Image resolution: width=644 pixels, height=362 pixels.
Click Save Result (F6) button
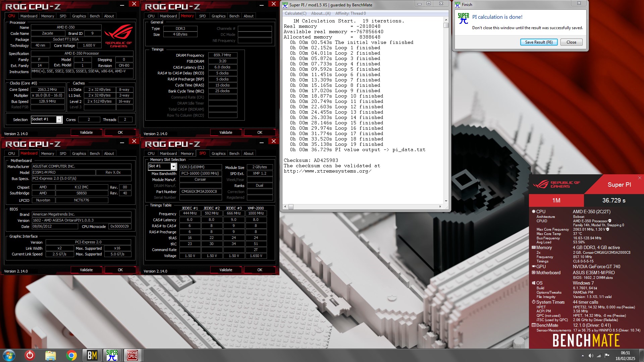pyautogui.click(x=539, y=42)
